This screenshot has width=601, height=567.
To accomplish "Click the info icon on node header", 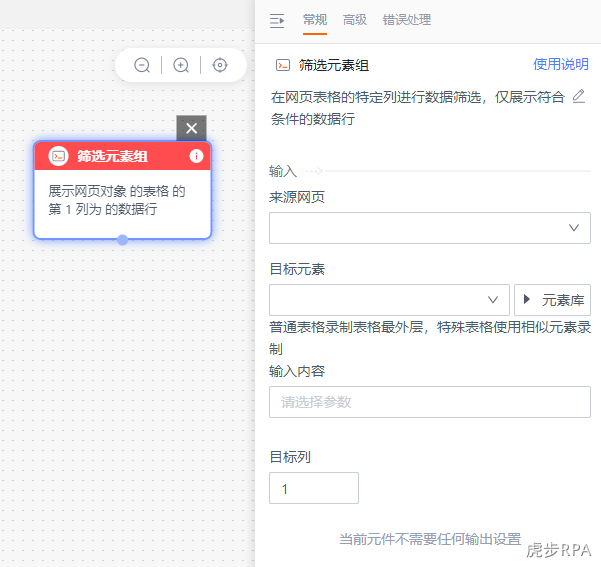I will pyautogui.click(x=196, y=156).
